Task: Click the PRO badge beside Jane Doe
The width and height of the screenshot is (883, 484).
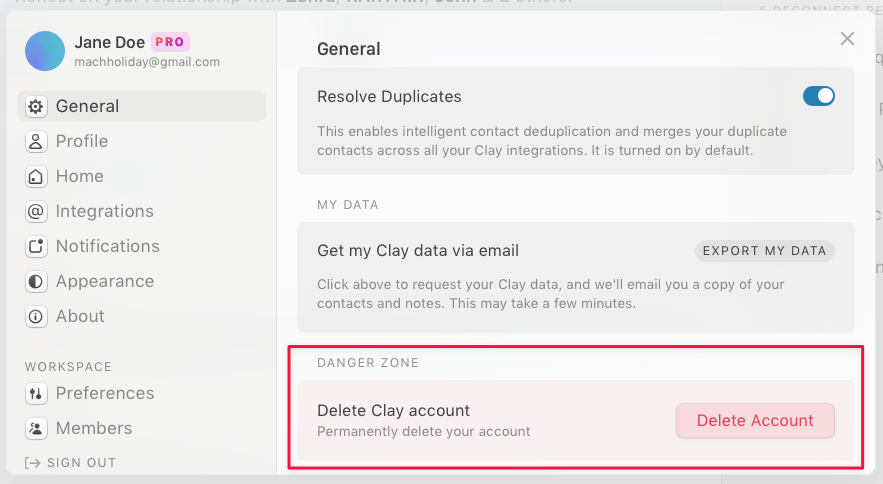Action: click(x=170, y=42)
